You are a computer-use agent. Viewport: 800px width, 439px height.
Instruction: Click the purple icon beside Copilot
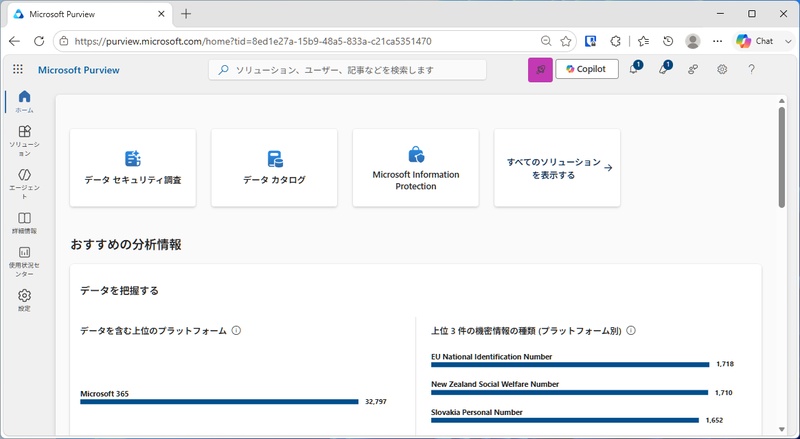540,69
